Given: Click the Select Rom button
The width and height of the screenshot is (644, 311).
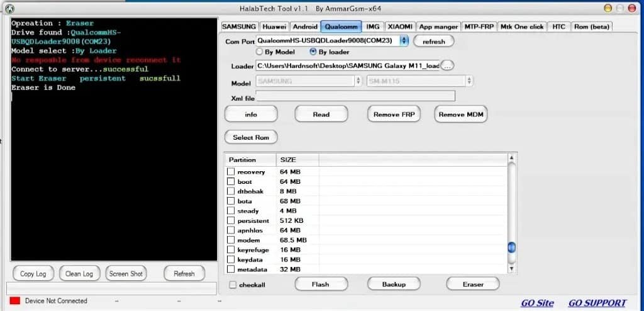Looking at the screenshot, I should point(251,137).
